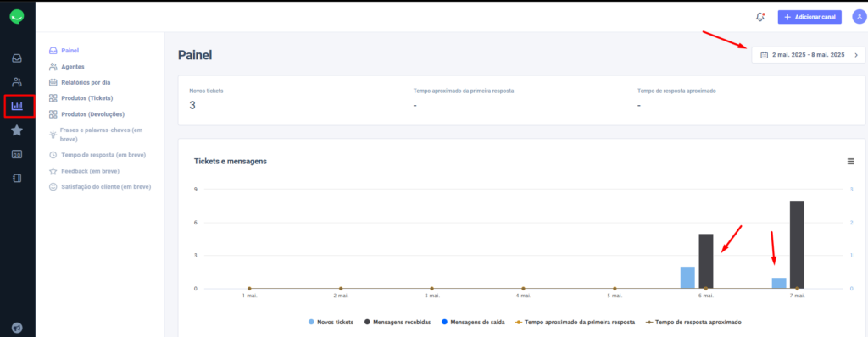Screen dimensions: 868x337
Task: Open notifications bell icon
Action: coord(760,17)
